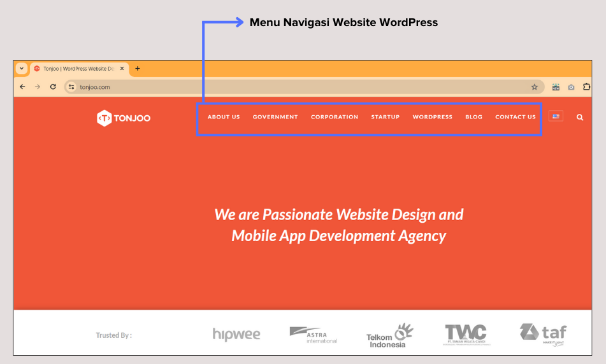Click the camera screenshot extension icon
The width and height of the screenshot is (606, 364).
click(571, 87)
